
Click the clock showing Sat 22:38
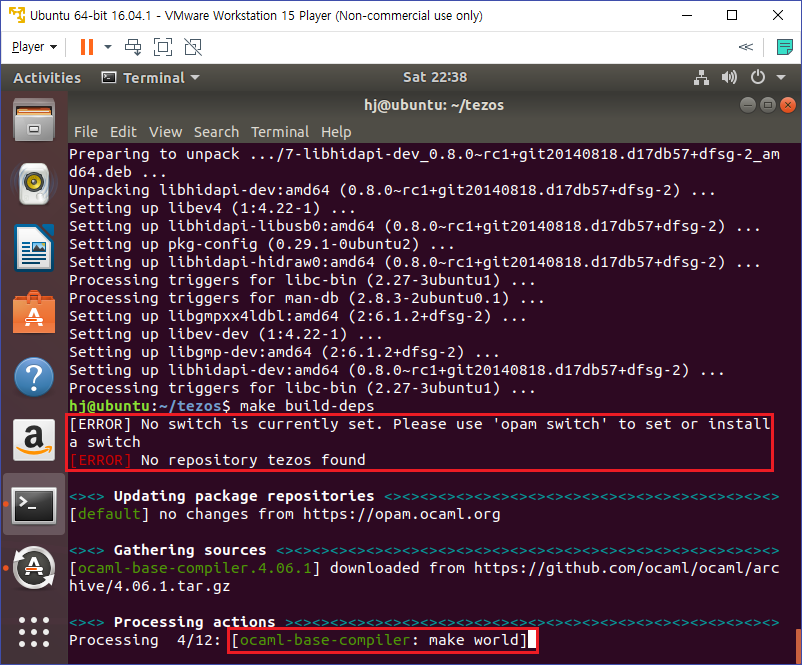435,77
